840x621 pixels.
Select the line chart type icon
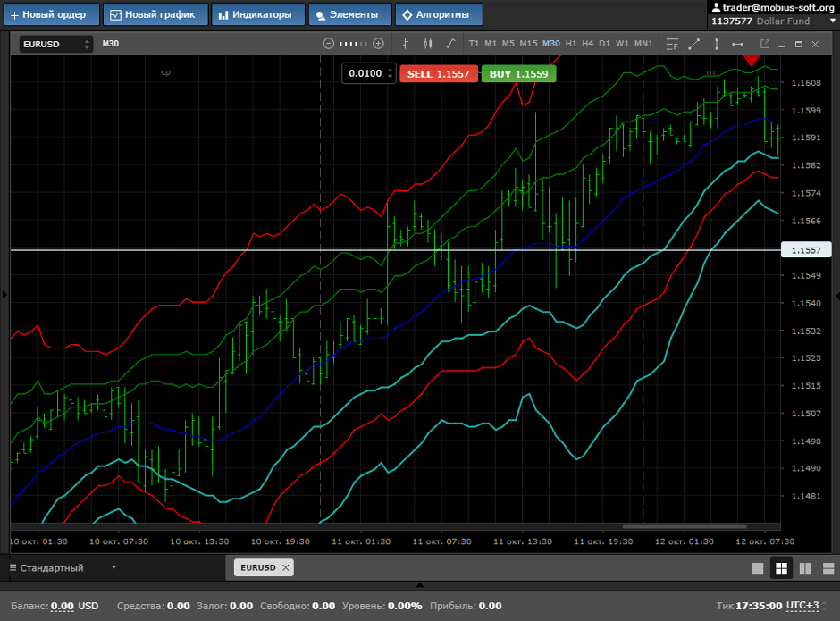click(450, 44)
